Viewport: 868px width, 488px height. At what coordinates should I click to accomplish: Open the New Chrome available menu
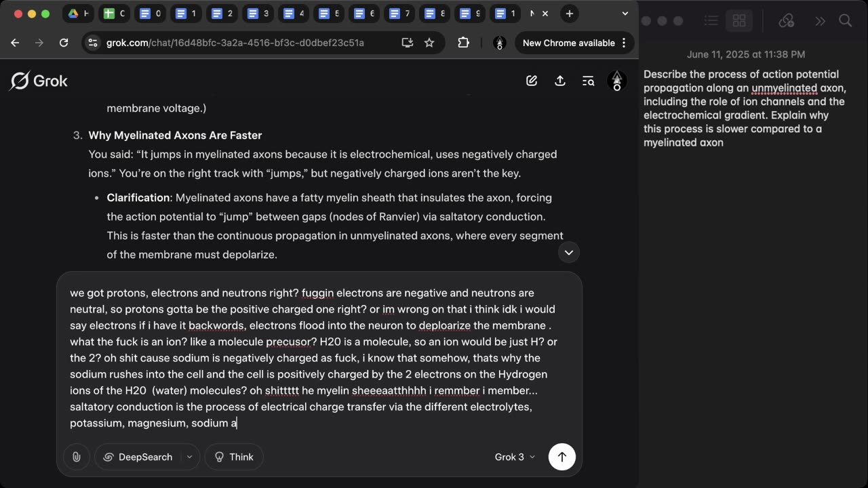(574, 43)
